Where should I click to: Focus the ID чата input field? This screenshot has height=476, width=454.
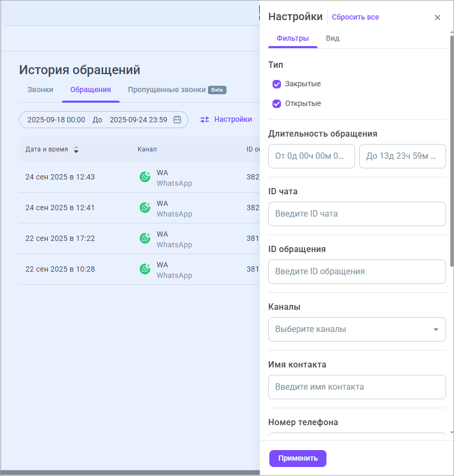[x=357, y=214]
